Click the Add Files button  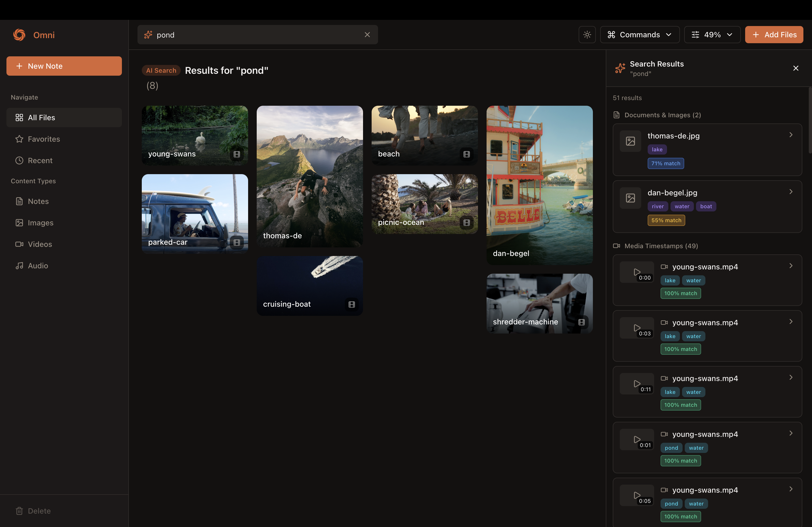(x=774, y=35)
